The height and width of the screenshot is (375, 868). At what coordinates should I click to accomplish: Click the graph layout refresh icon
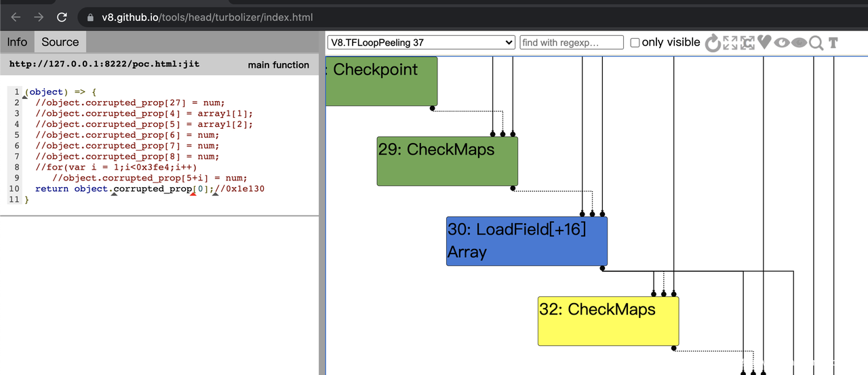tap(713, 43)
